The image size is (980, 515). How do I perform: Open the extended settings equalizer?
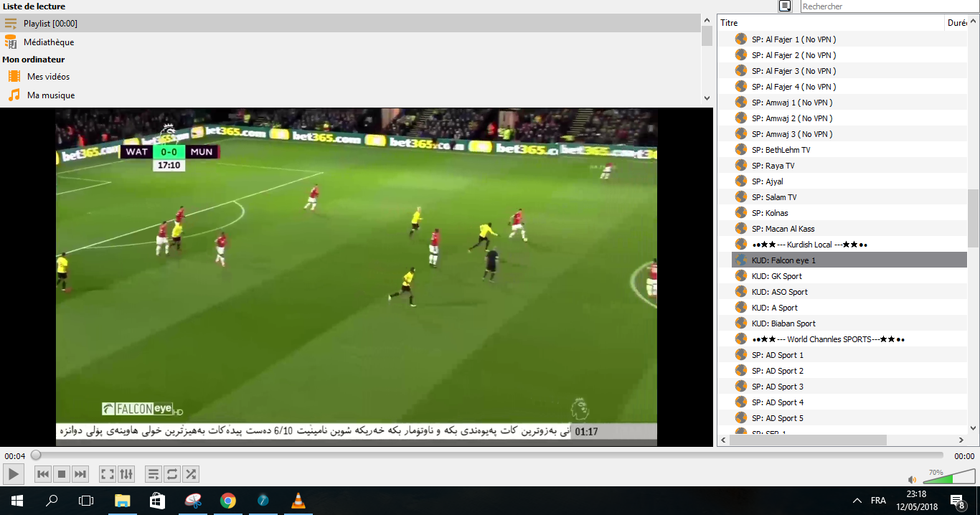[x=127, y=473]
